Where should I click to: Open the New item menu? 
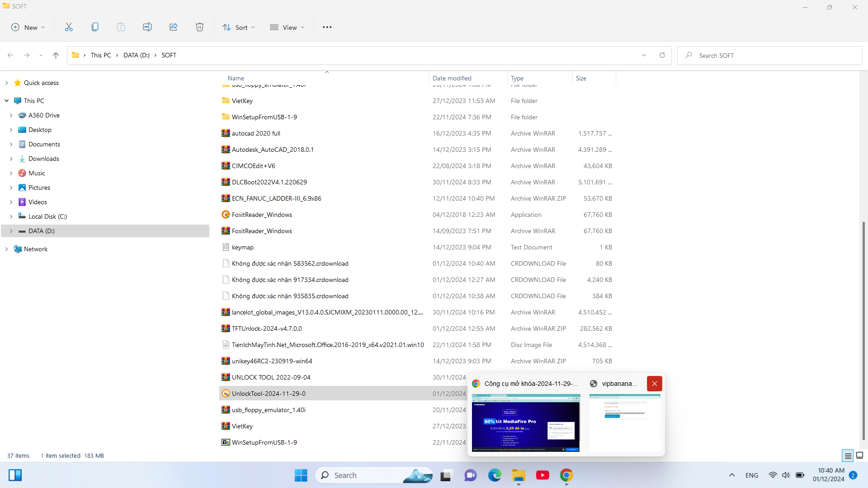pos(28,27)
